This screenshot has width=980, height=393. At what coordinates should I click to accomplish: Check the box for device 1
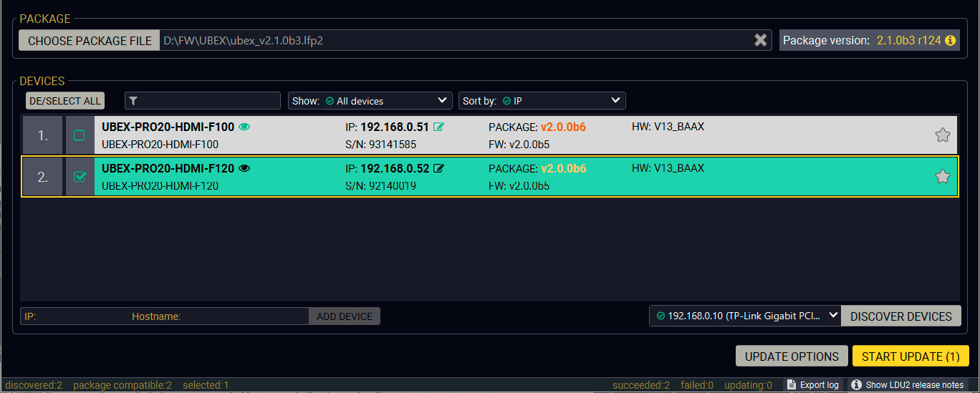80,135
